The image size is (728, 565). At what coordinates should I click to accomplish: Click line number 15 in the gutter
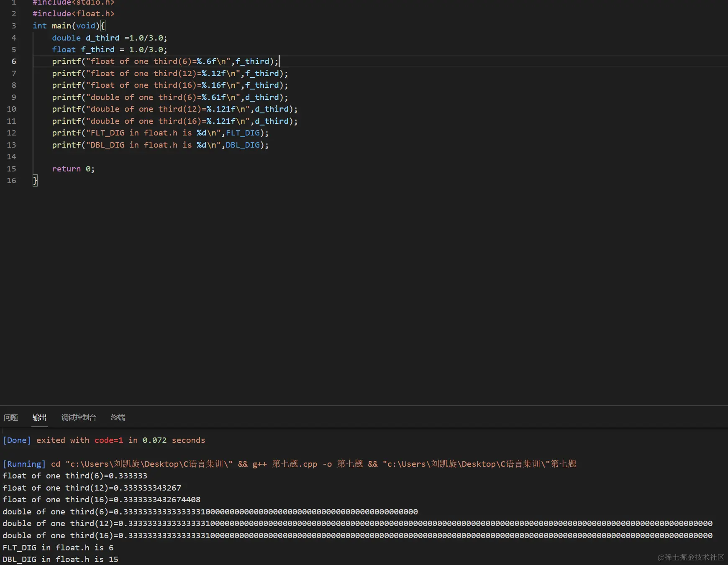point(12,169)
